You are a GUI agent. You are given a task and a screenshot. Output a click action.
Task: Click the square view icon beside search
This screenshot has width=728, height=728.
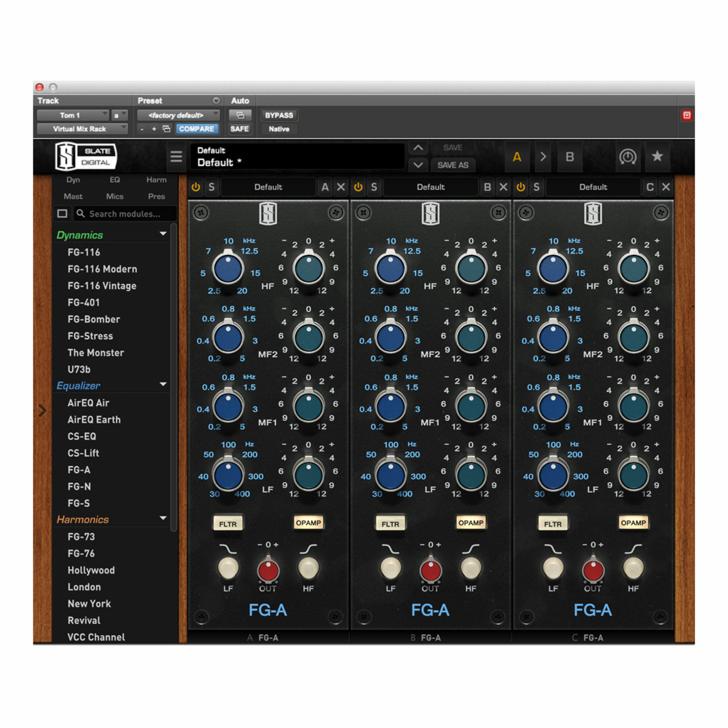coord(62,214)
